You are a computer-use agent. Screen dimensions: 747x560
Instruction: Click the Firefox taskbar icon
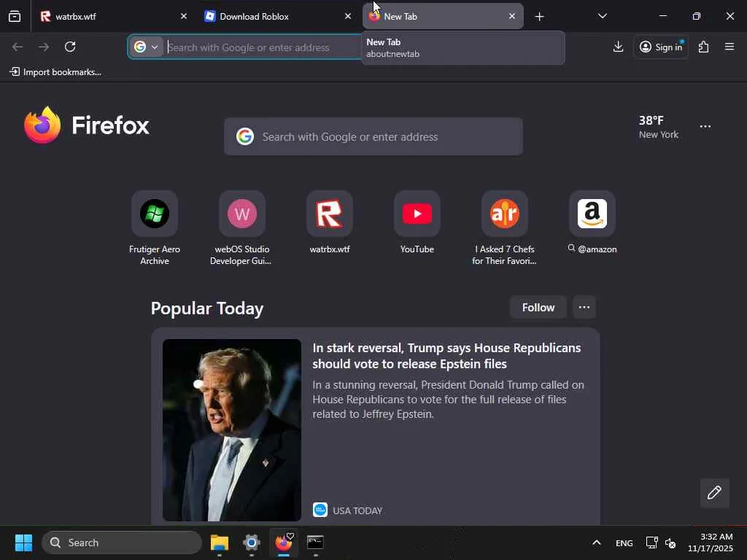click(x=284, y=542)
